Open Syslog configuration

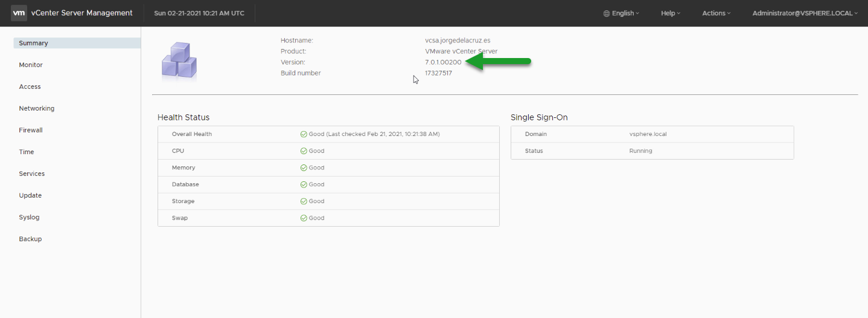[29, 217]
